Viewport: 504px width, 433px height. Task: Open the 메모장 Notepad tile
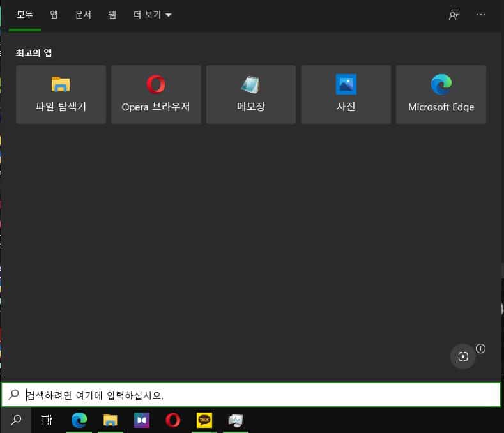click(x=250, y=95)
